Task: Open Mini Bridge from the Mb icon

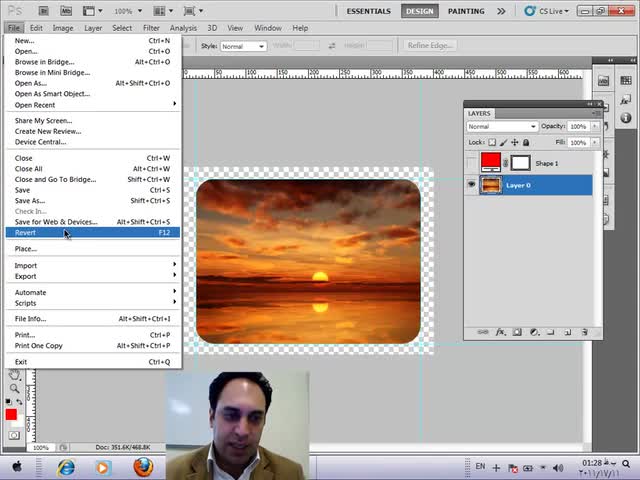Action: coord(66,11)
